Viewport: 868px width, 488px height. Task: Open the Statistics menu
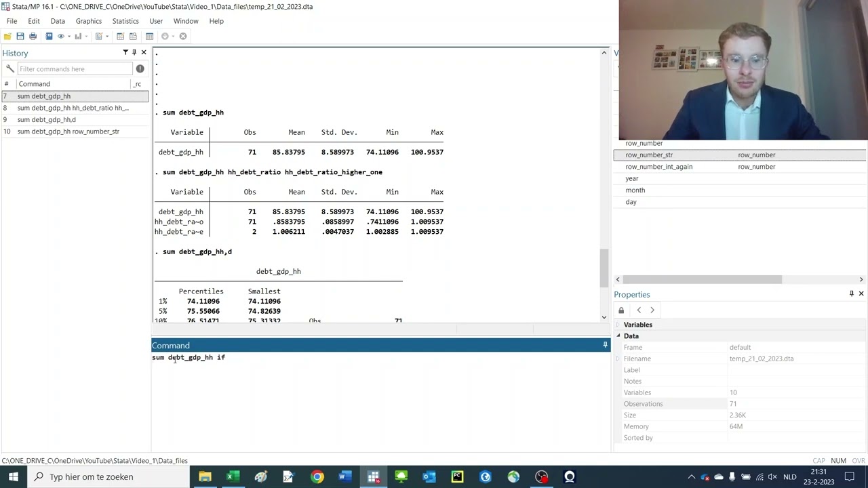(x=125, y=21)
